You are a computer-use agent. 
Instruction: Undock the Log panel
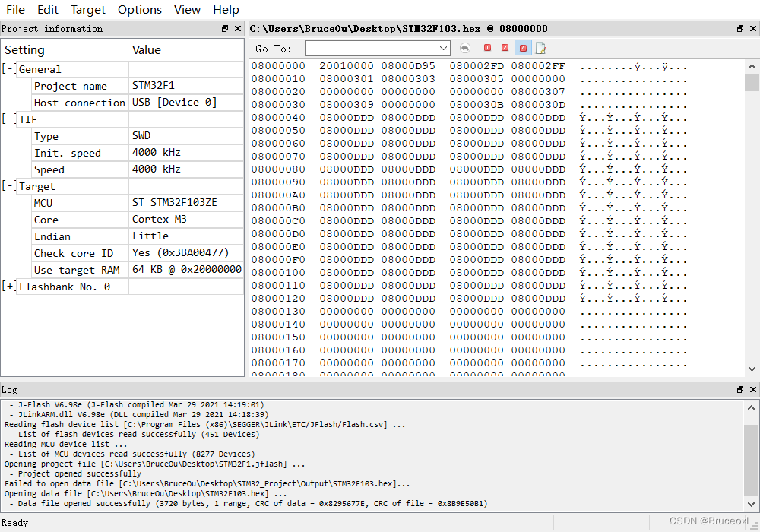click(740, 390)
